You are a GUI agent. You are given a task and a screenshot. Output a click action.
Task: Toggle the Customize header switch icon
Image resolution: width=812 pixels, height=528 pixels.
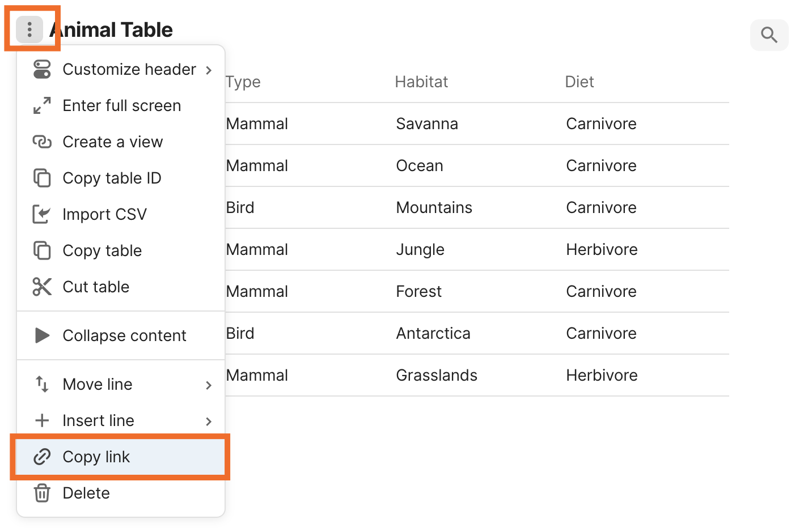42,70
